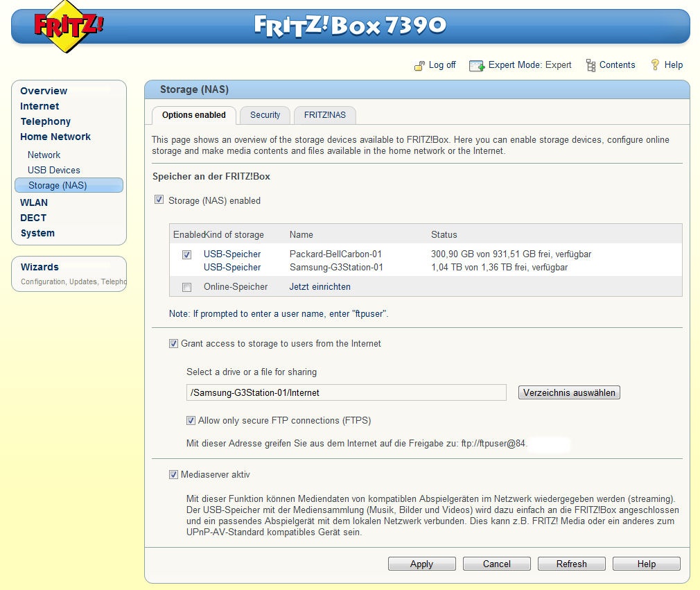Click the Storage (NAS) panel title

click(x=194, y=89)
